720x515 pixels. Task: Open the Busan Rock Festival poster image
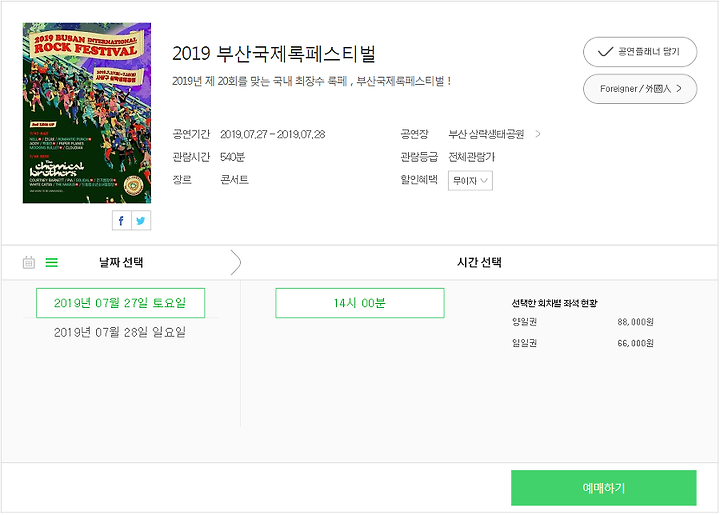tap(87, 113)
